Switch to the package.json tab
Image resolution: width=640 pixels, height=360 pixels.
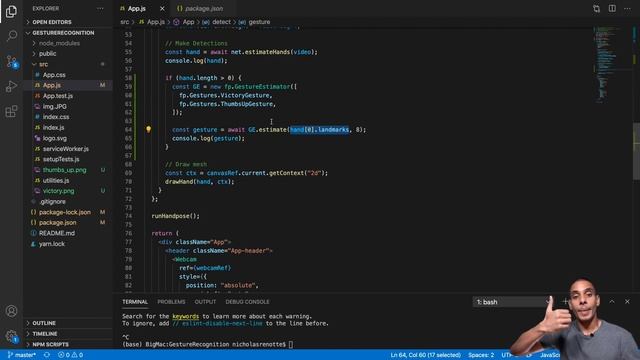point(204,9)
